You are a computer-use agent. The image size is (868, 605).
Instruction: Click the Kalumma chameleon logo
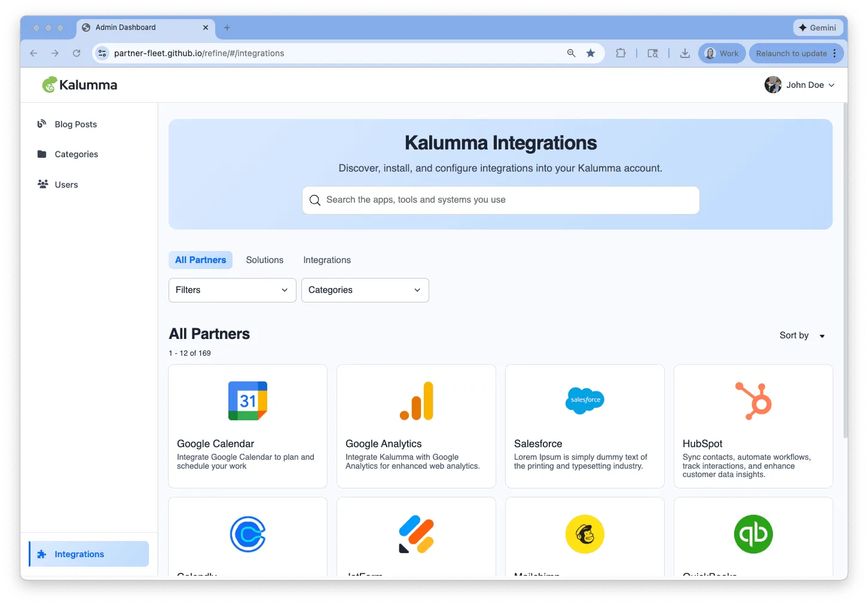click(x=49, y=84)
